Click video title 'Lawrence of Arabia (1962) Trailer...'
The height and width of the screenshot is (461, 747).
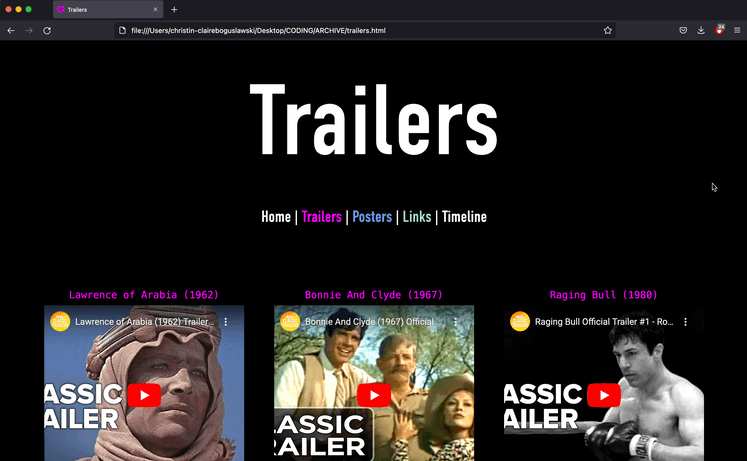[x=145, y=322]
